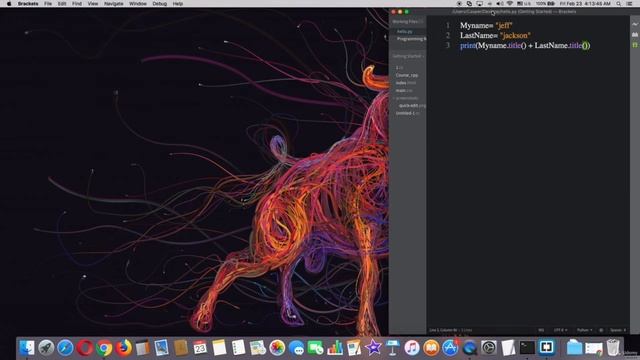Open the Notification Center menu bar icon

coord(630,4)
